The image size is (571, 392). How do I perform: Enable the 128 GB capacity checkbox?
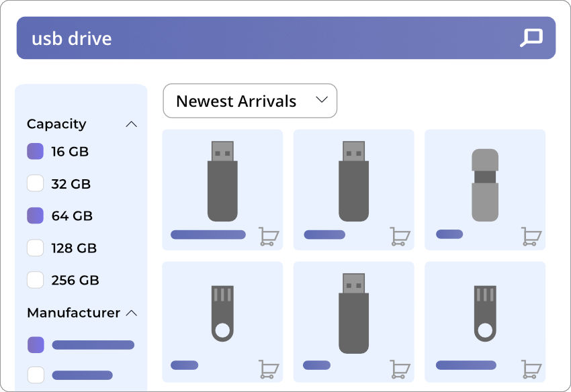pos(36,248)
